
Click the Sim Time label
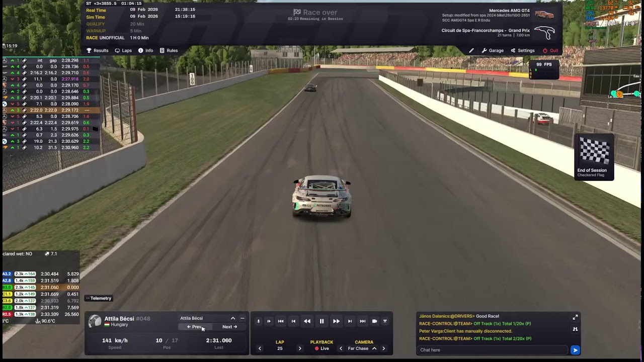click(x=96, y=17)
